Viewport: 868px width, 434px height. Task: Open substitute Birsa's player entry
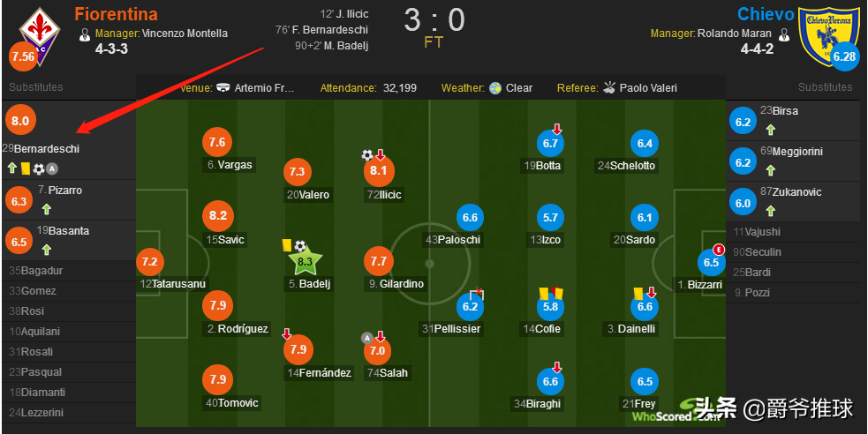[796, 121]
